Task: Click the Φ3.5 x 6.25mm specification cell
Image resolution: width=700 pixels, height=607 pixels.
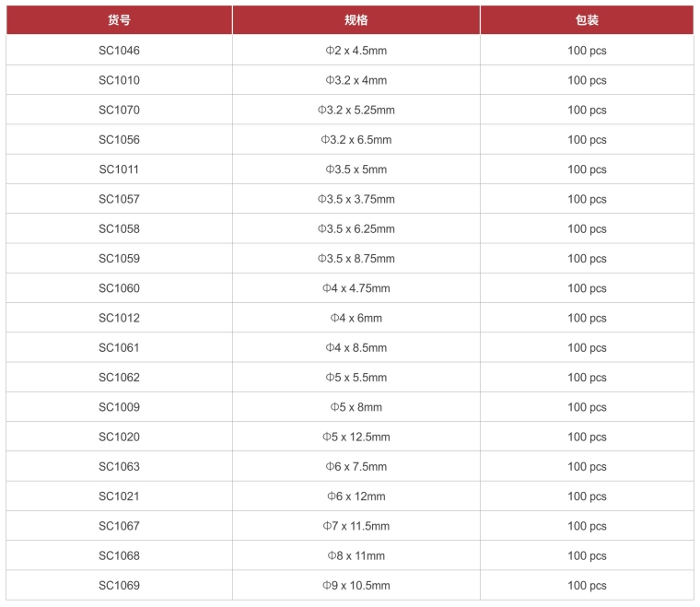Action: (356, 228)
